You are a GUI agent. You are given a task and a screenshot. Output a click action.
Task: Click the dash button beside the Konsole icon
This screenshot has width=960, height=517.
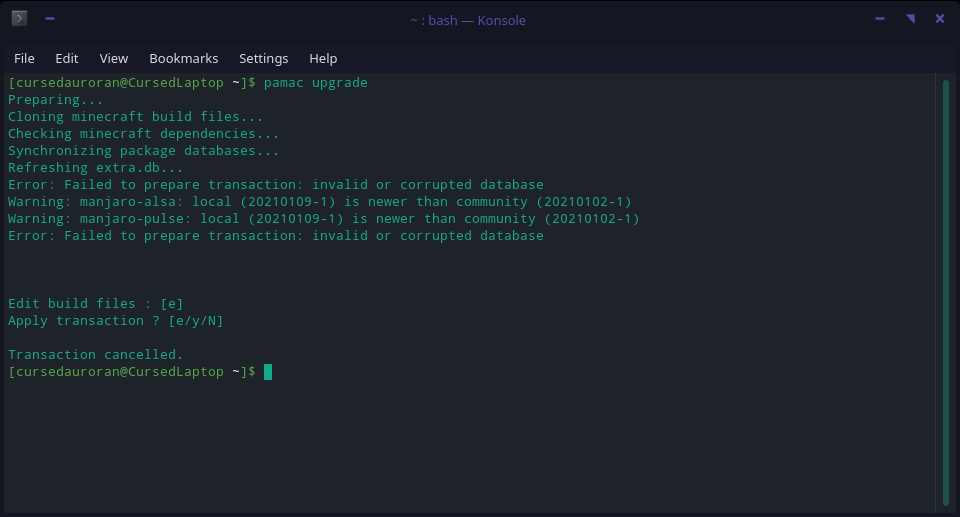pyautogui.click(x=50, y=19)
